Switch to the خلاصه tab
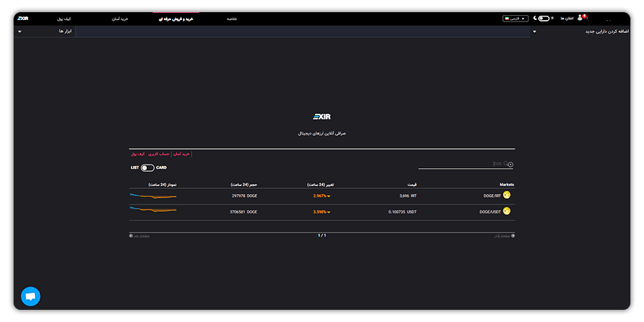Image resolution: width=644 pixels, height=322 pixels. click(x=232, y=19)
